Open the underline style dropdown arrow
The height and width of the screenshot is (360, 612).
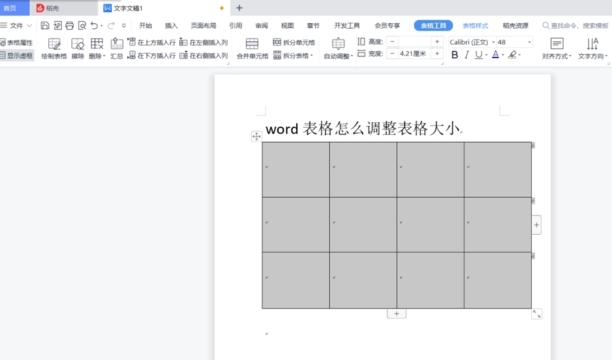point(486,55)
